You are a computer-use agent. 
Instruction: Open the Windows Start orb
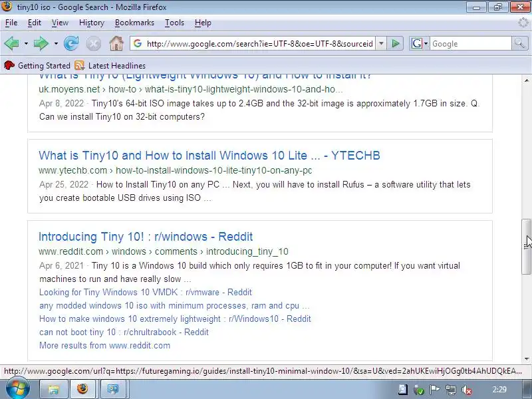coord(18,388)
